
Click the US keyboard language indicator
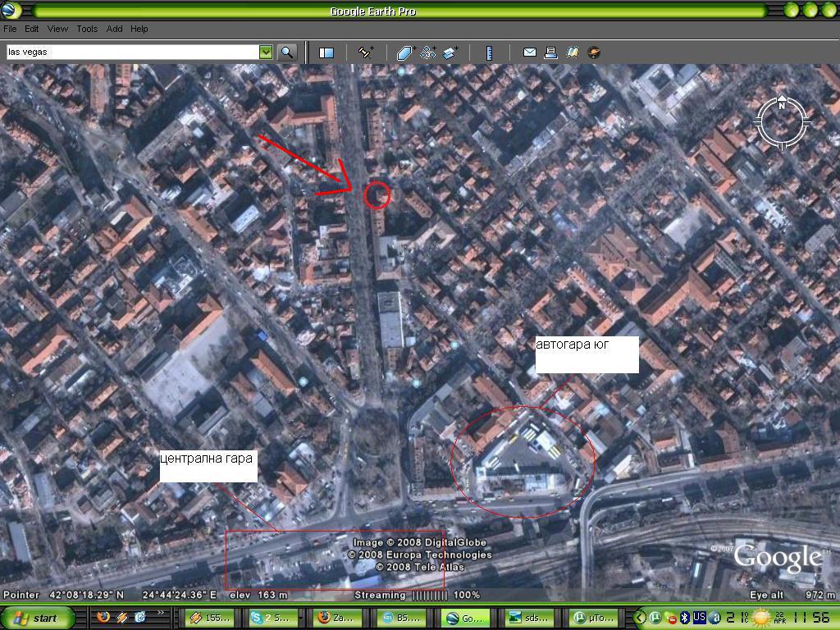(x=699, y=617)
